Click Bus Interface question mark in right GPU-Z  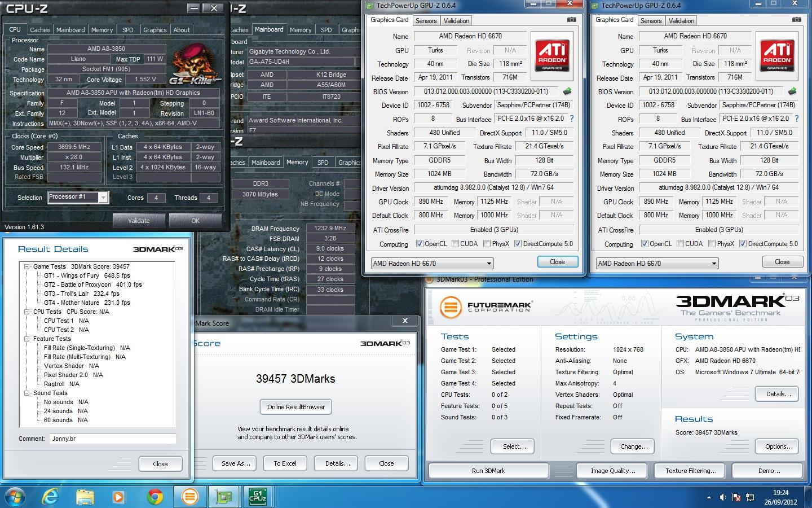[797, 119]
